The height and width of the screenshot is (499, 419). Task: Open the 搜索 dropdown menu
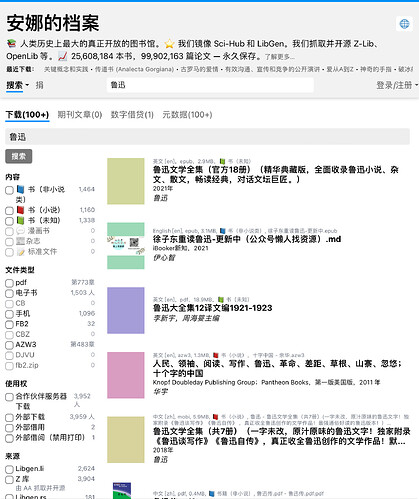(18, 85)
